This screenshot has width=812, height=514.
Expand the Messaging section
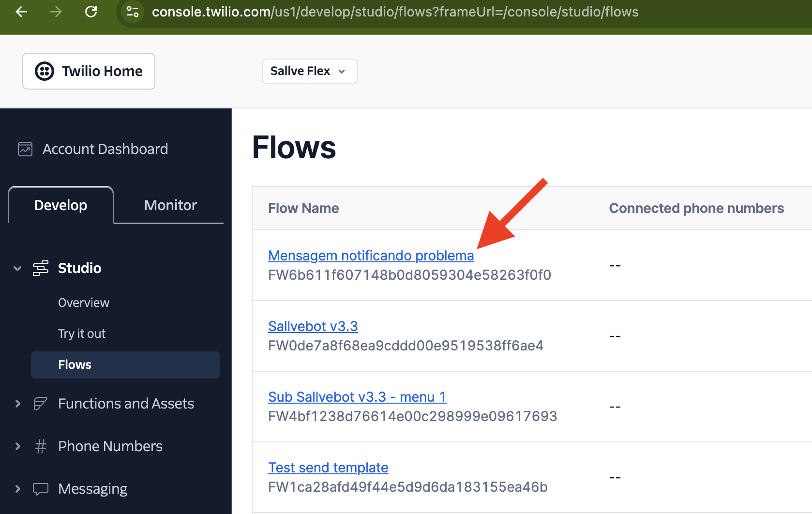(x=17, y=489)
